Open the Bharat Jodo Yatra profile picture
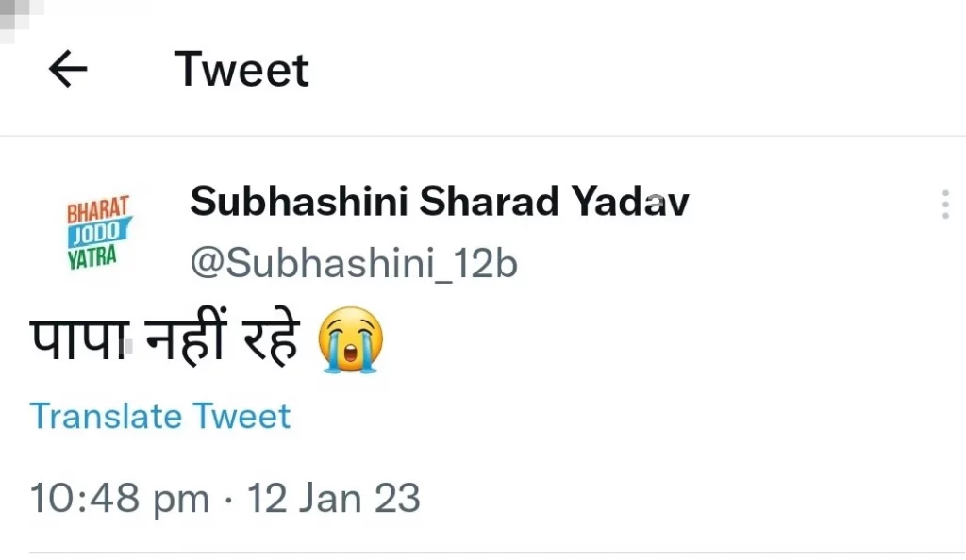 coord(98,233)
